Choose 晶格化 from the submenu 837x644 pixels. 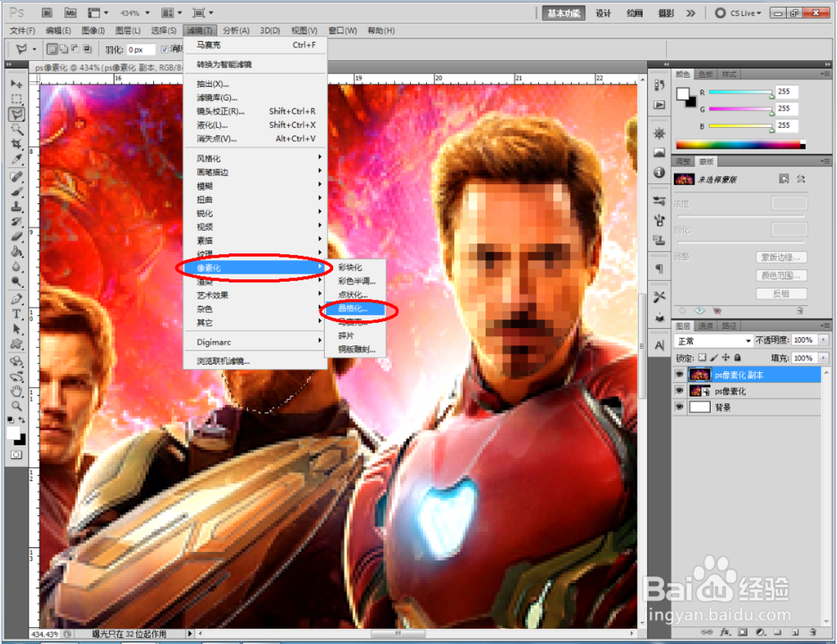(x=354, y=308)
